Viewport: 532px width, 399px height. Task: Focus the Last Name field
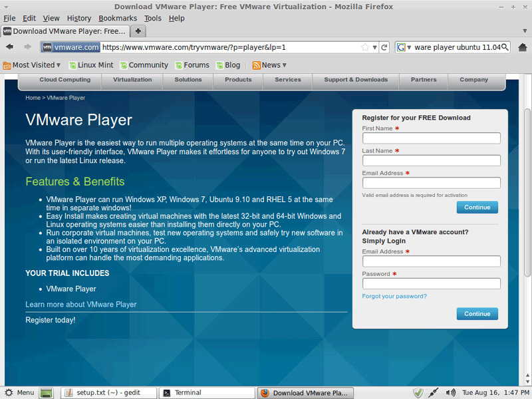click(431, 160)
